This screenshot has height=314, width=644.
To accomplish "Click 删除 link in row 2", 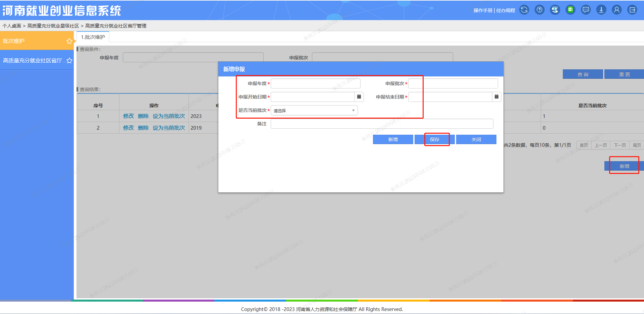I will [143, 128].
